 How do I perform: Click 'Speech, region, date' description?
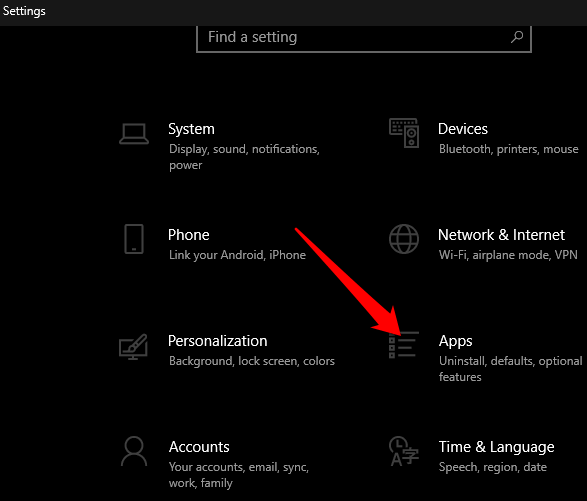[493, 467]
